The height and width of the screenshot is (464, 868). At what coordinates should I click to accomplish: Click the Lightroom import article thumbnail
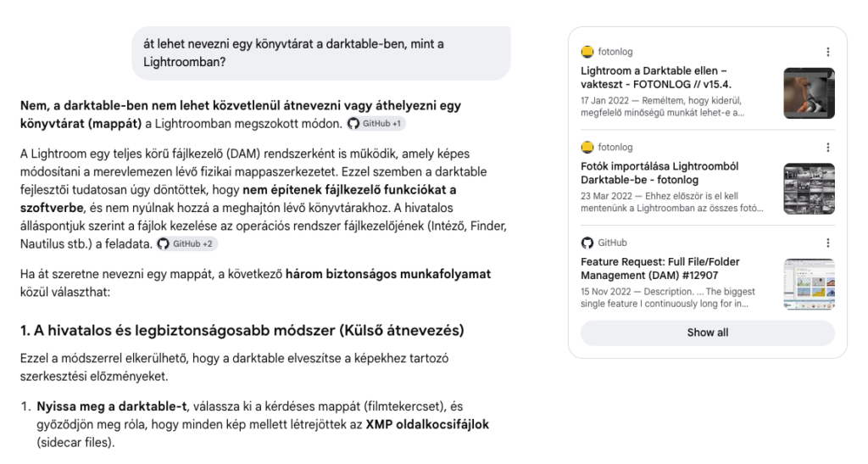tap(809, 189)
